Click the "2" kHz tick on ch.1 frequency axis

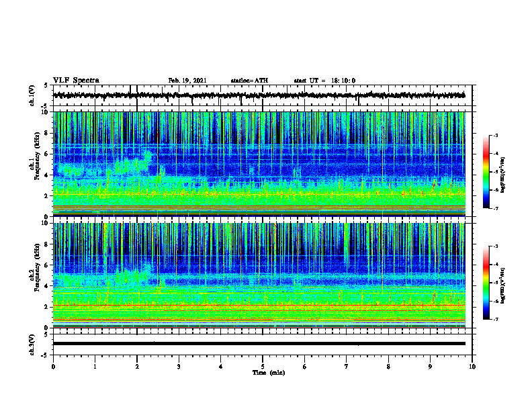(x=47, y=196)
